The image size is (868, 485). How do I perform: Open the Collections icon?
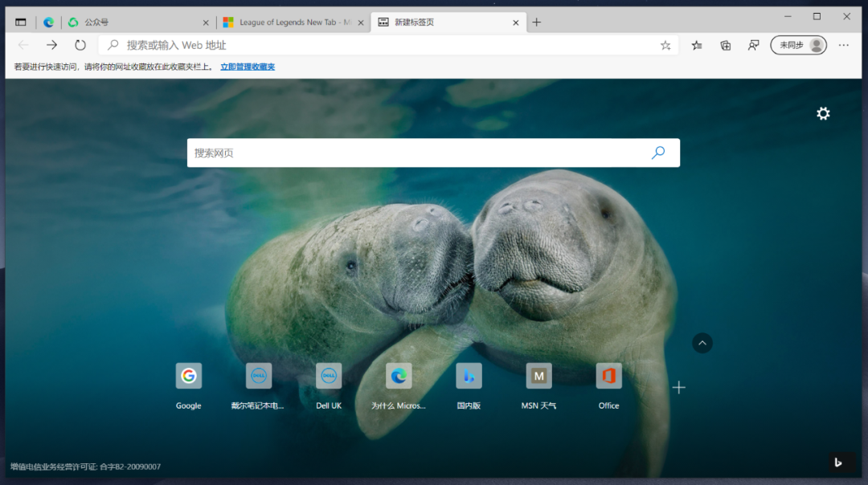[x=725, y=45]
